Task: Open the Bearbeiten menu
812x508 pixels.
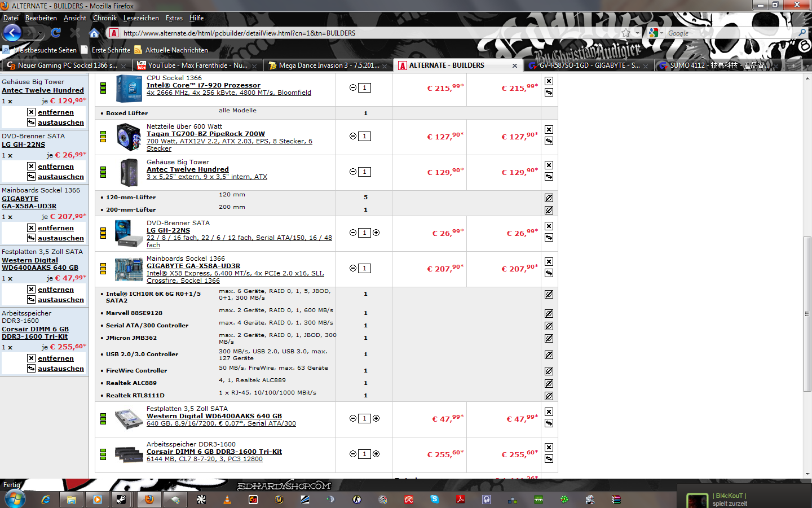Action: 41,18
